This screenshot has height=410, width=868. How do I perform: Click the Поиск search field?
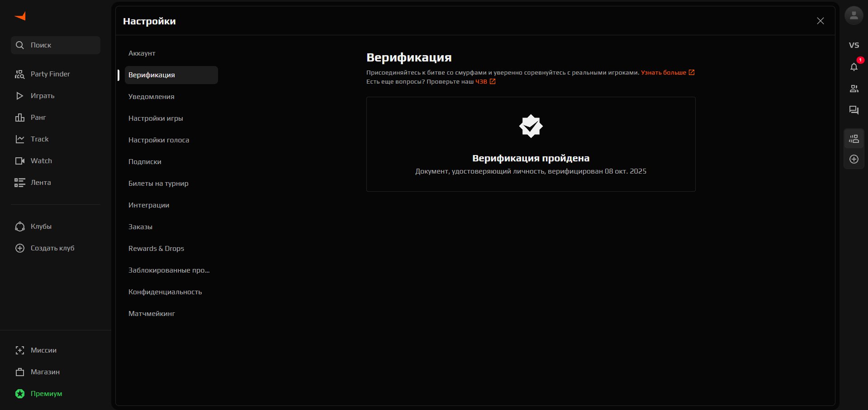click(x=56, y=45)
